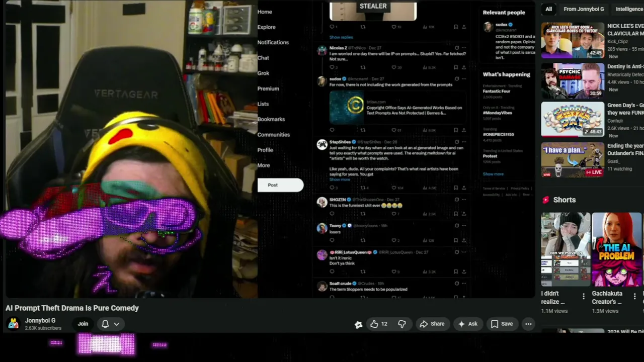Click 'Premium' in the X sidebar in the video
The image size is (644, 362).
[x=268, y=88]
